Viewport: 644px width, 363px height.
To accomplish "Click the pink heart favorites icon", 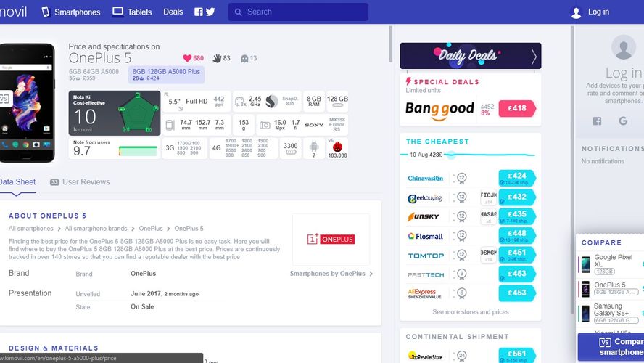I will click(187, 58).
